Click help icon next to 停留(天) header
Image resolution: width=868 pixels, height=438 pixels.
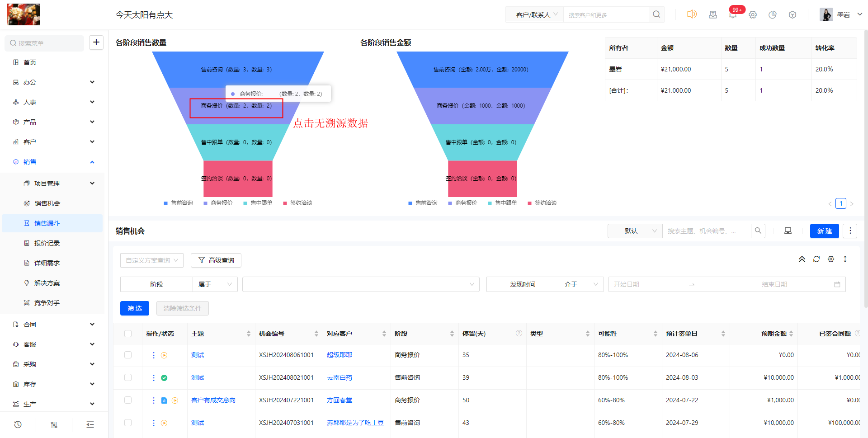pos(519,333)
